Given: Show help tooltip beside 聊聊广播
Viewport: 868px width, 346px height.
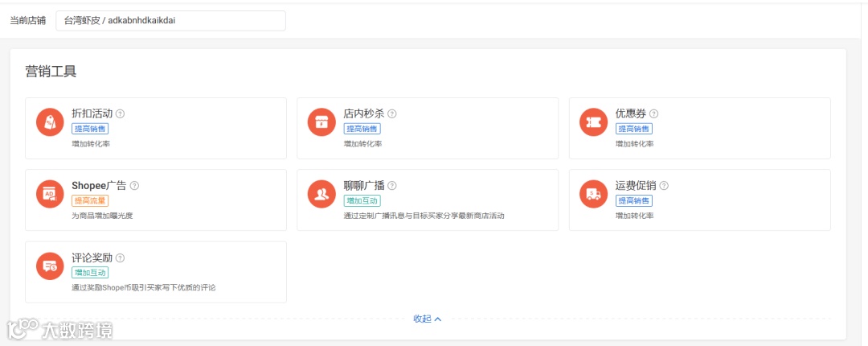Looking at the screenshot, I should 392,186.
